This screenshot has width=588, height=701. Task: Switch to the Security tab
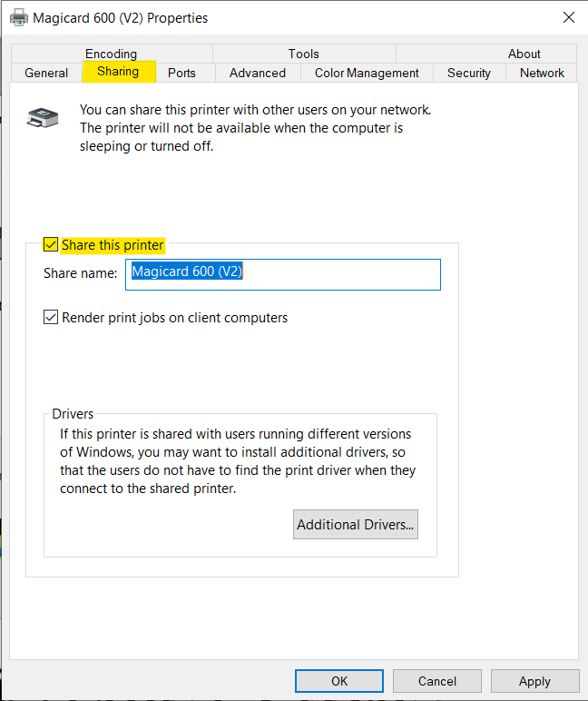469,73
